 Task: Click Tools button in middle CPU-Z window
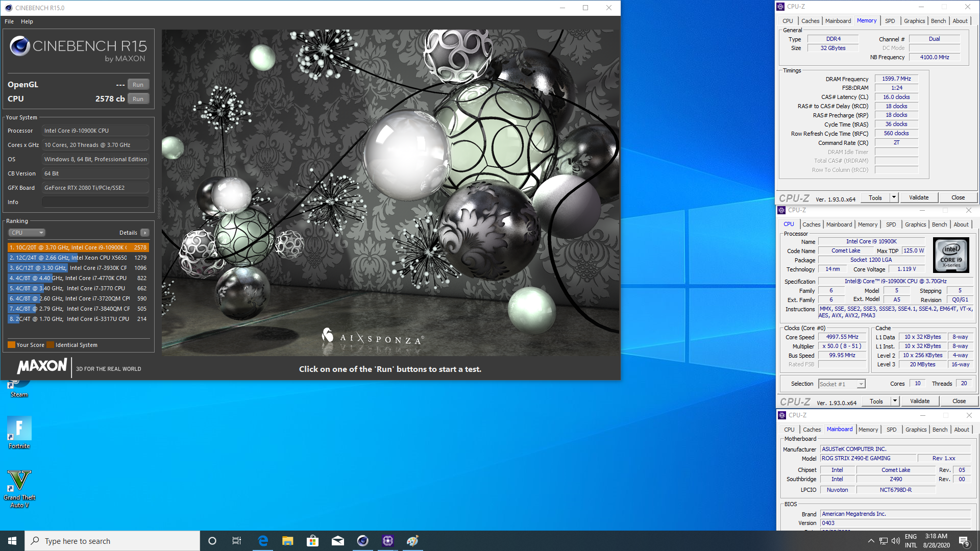[x=876, y=402]
